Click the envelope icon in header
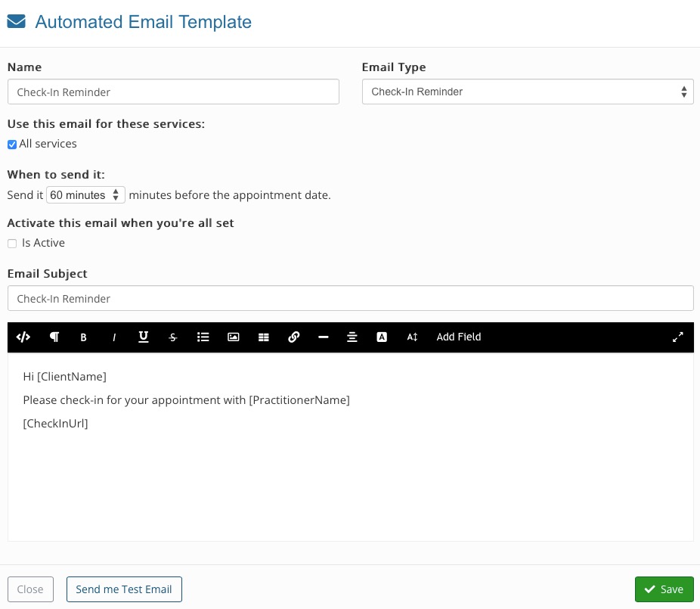700x609 pixels. click(17, 21)
